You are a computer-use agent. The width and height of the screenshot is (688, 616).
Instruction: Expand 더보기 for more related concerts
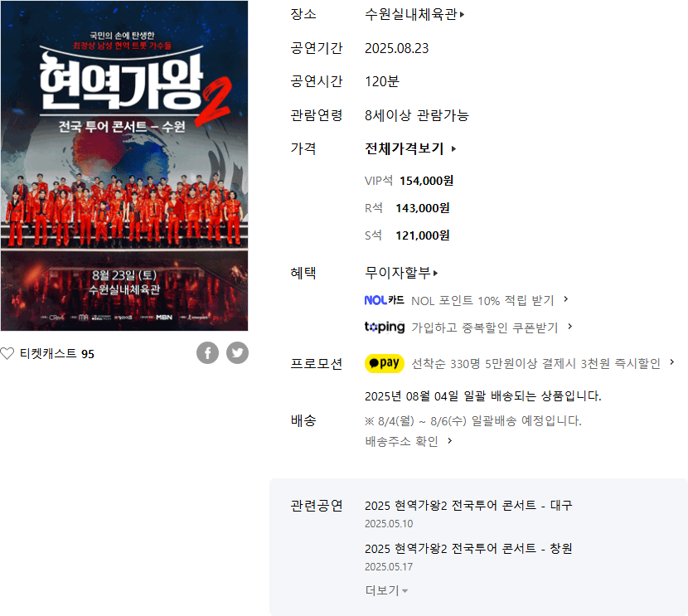(x=386, y=590)
